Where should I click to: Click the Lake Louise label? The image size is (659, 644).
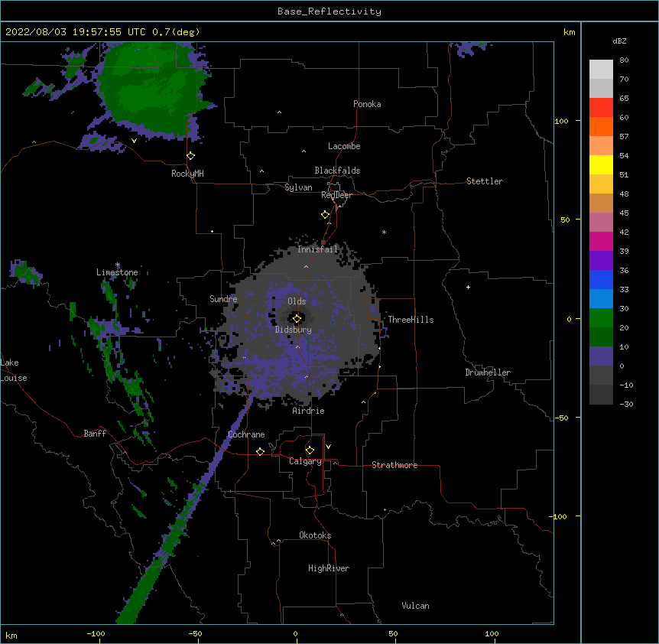[x=14, y=370]
